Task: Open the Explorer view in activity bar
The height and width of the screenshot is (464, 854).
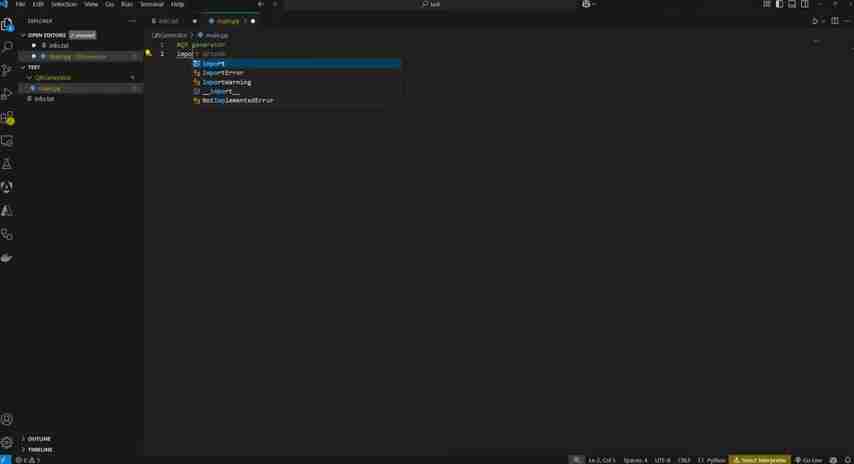Action: coord(7,24)
